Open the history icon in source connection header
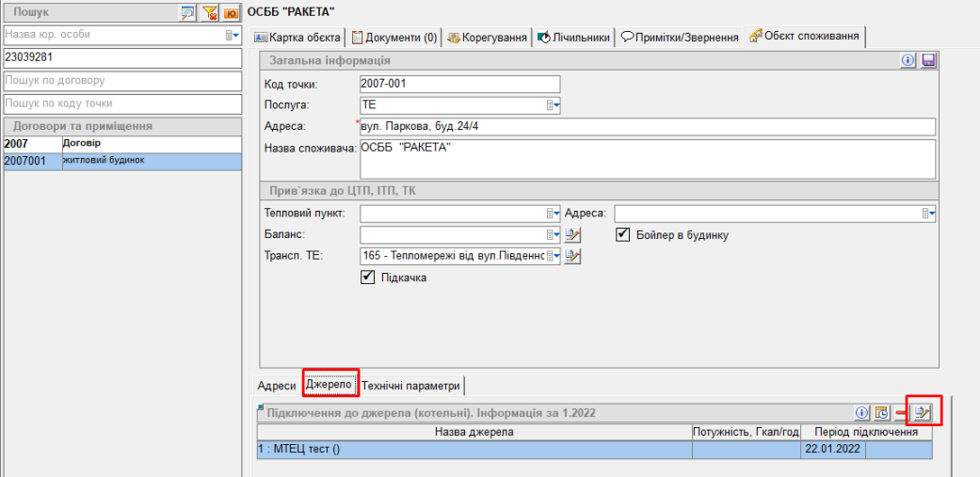 pyautogui.click(x=881, y=412)
